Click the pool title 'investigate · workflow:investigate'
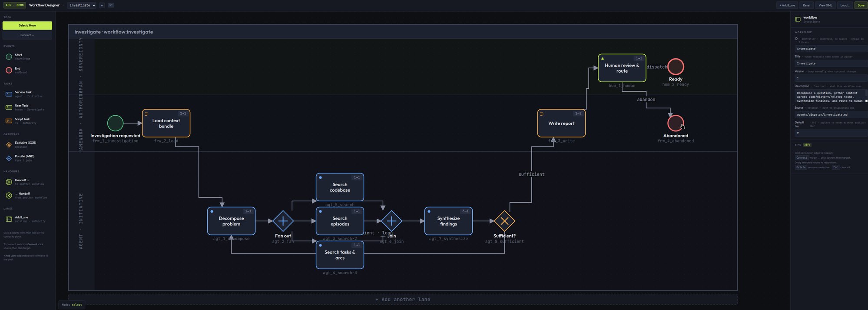 (113, 32)
